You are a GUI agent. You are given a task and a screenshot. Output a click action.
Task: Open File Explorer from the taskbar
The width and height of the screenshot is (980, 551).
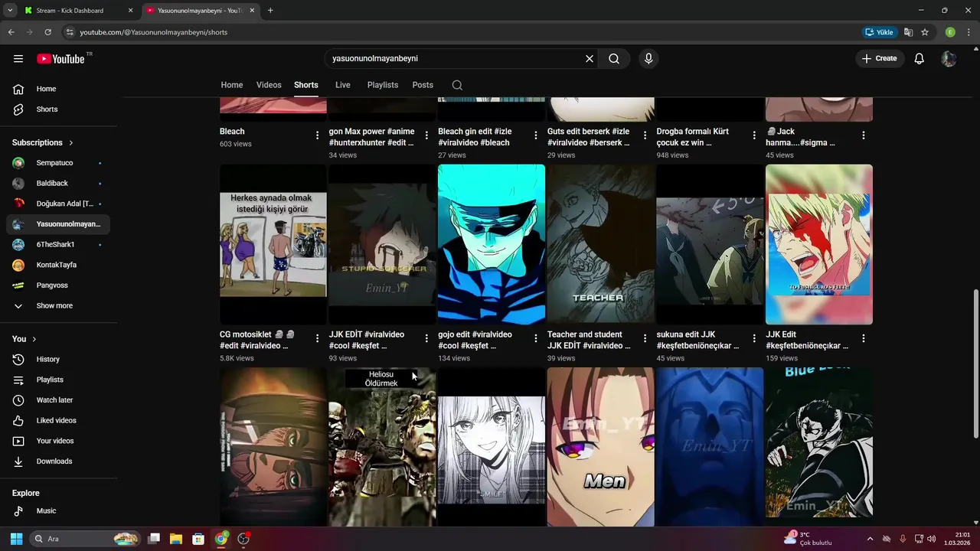click(176, 539)
